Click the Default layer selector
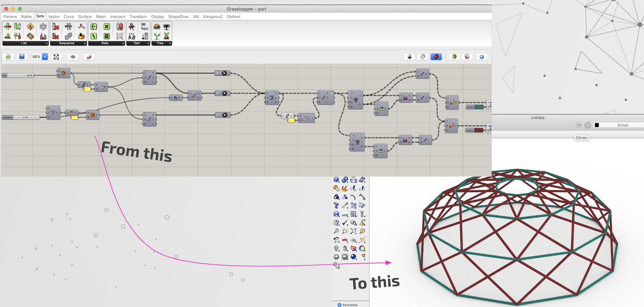644x307 pixels. point(623,125)
